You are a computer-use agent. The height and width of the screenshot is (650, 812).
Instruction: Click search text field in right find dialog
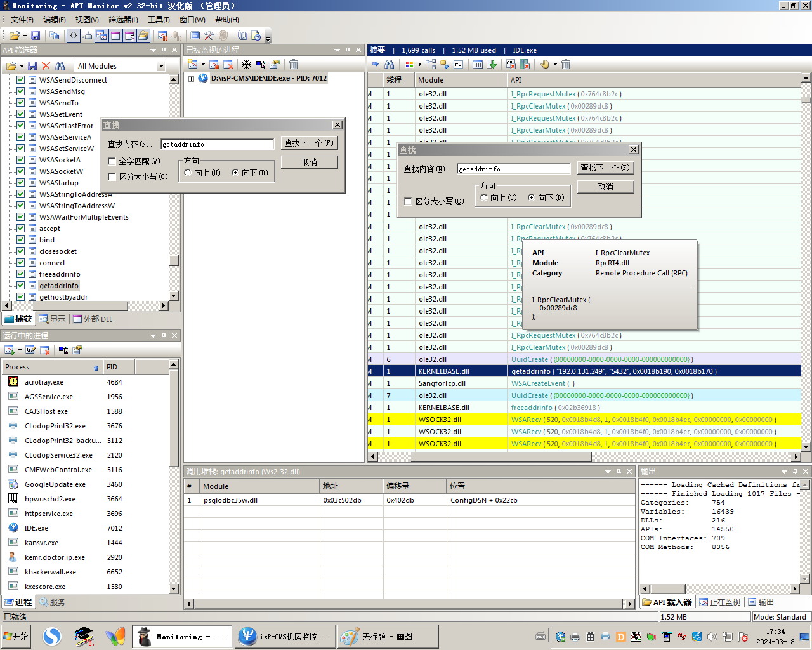point(513,169)
